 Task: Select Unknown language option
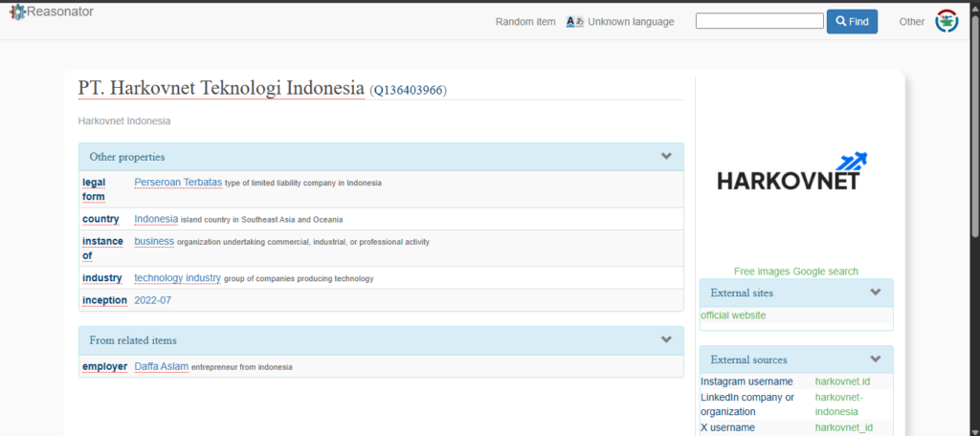click(x=631, y=21)
